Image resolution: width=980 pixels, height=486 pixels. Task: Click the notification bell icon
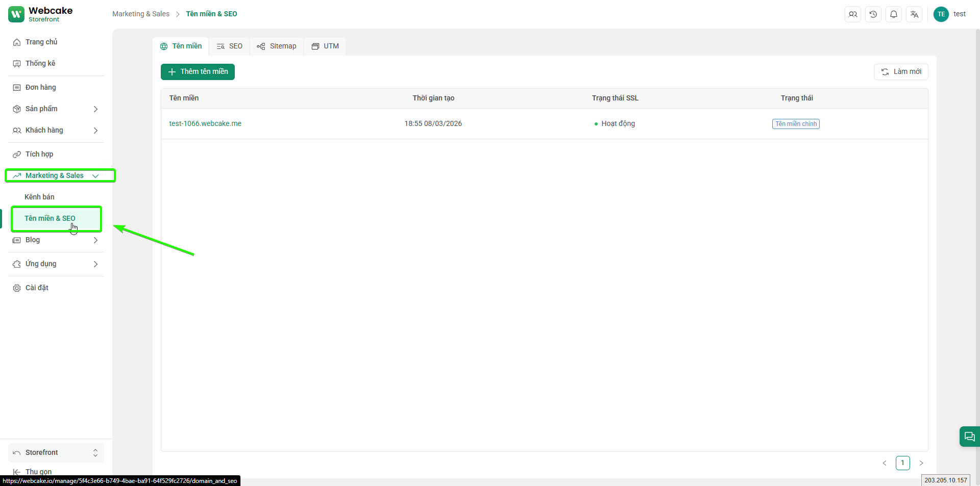[894, 14]
